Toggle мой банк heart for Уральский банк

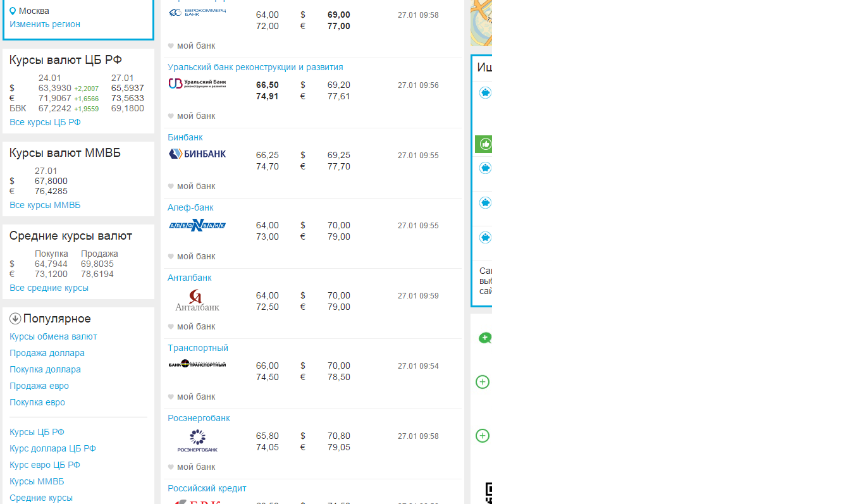pyautogui.click(x=171, y=116)
